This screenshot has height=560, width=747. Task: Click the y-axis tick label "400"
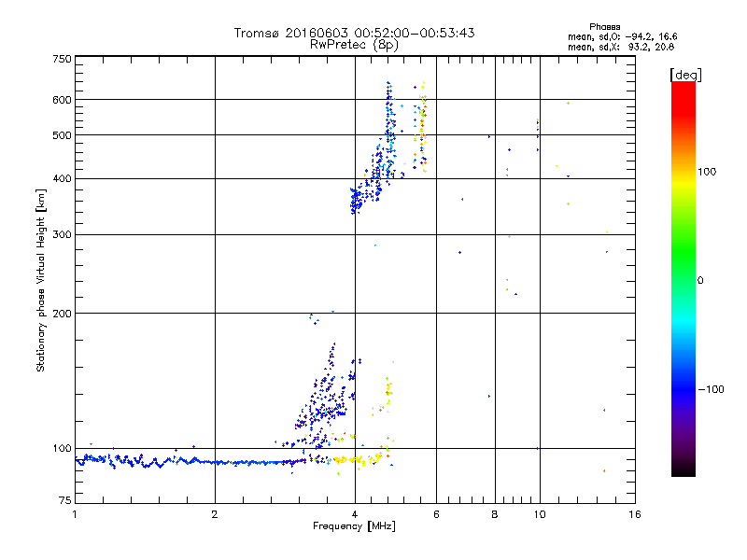(x=62, y=178)
